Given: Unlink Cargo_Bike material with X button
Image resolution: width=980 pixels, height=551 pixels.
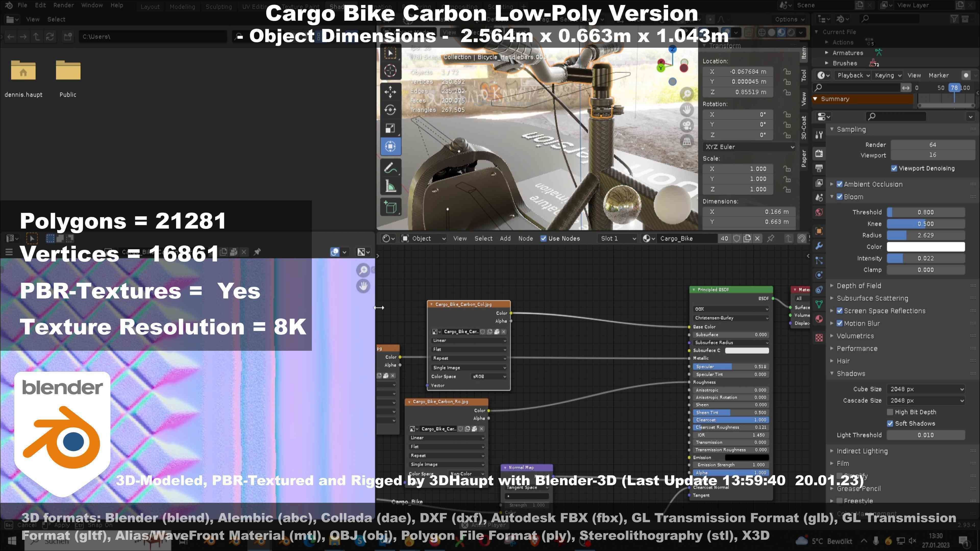Looking at the screenshot, I should pos(757,239).
